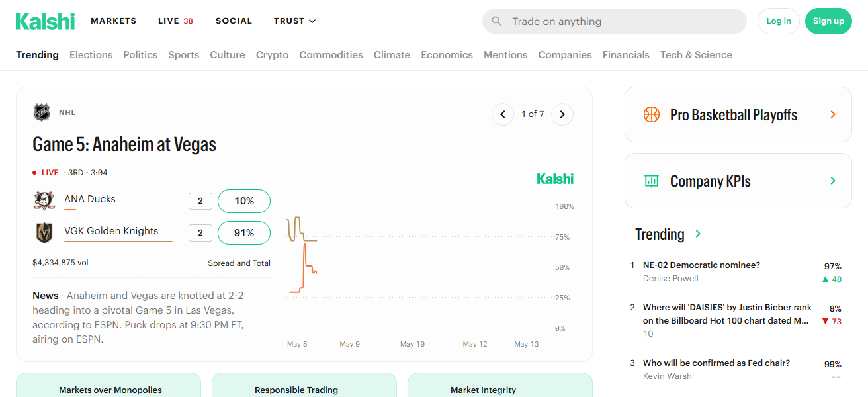868x397 pixels.
Task: Click the Pro Basketball Playoffs title
Action: [734, 115]
